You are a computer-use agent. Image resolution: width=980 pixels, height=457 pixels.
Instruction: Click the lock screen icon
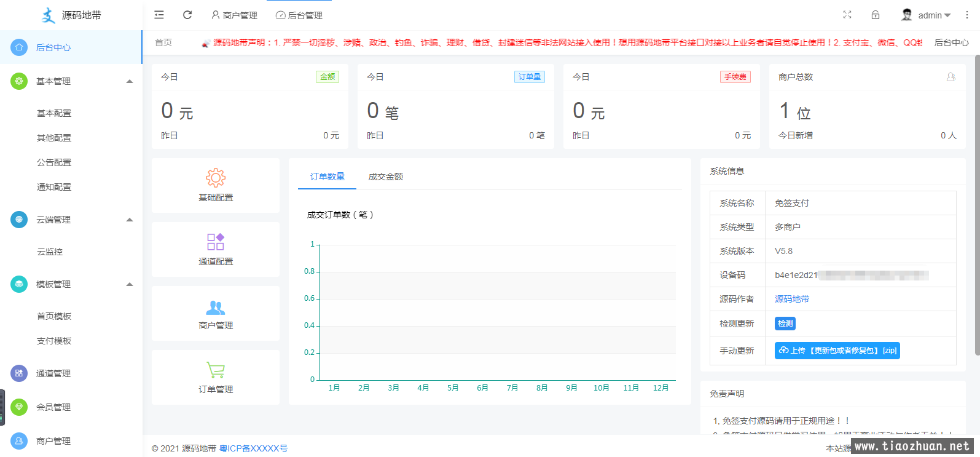point(876,15)
